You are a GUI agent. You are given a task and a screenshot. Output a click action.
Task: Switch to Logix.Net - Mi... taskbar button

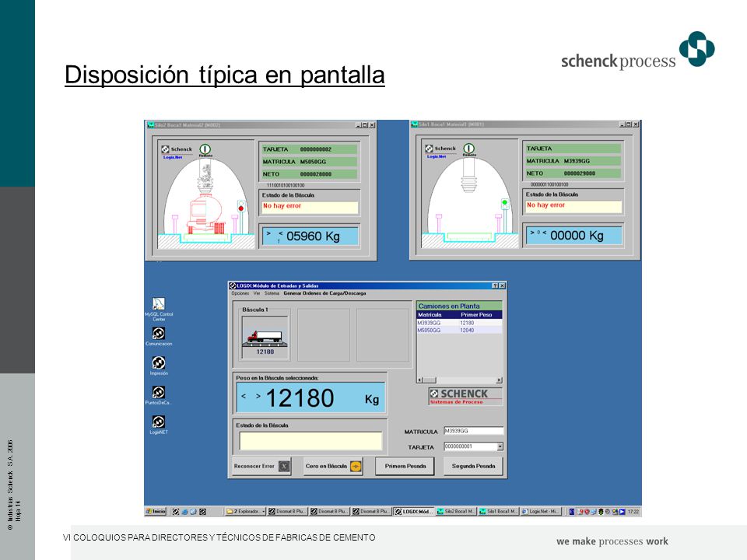541,512
